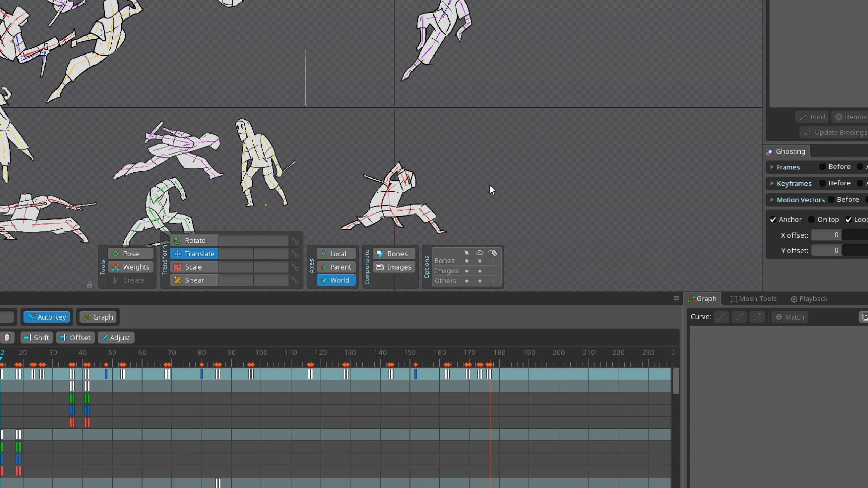The height and width of the screenshot is (488, 868).
Task: Activate the Weights tool
Action: (x=130, y=267)
